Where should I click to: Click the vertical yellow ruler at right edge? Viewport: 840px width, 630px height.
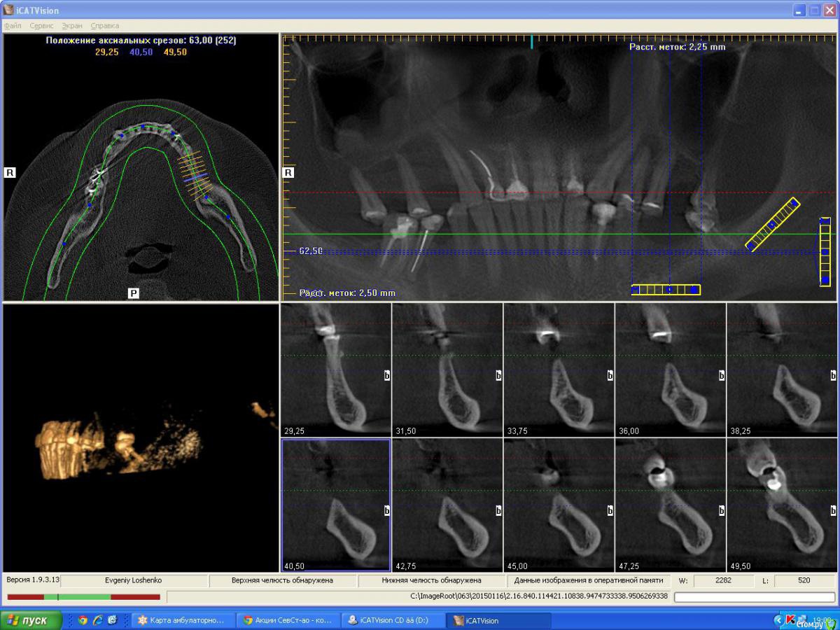(x=825, y=252)
